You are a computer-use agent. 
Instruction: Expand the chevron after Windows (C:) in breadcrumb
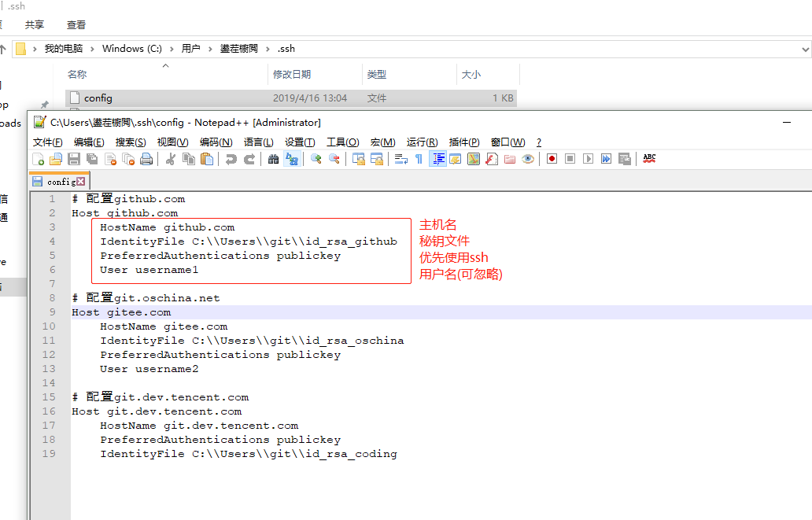172,49
